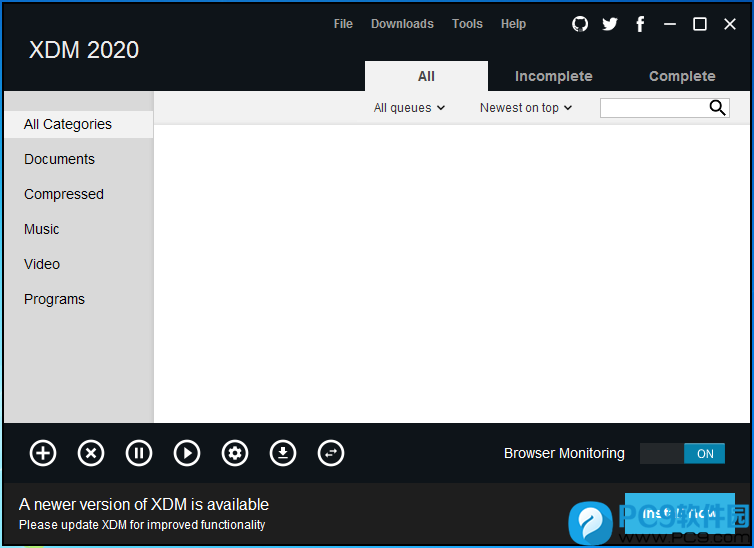Image resolution: width=754 pixels, height=548 pixels.
Task: Maximize the XDM window
Action: coord(700,24)
